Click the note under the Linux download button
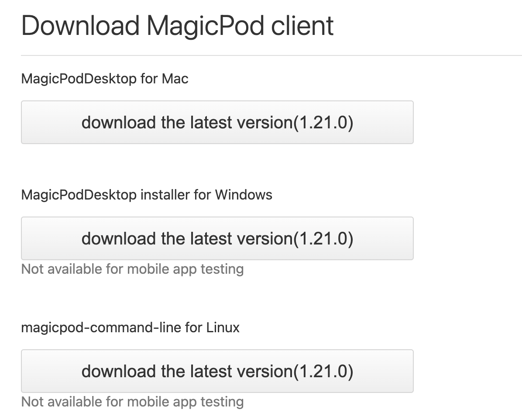 tap(132, 402)
